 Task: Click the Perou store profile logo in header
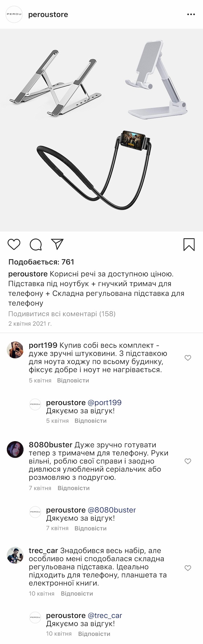coord(14,15)
